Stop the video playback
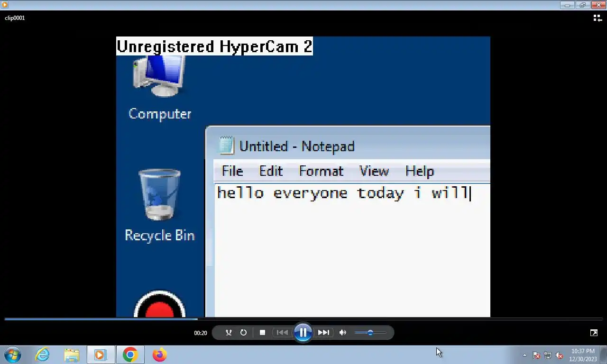This screenshot has width=607, height=364. click(262, 333)
